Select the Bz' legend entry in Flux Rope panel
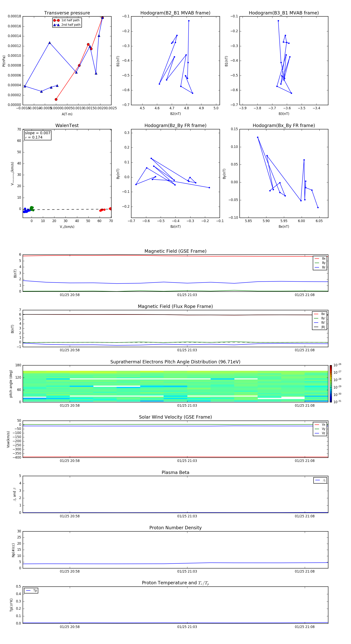This screenshot has height=644, width=351. 320,323
